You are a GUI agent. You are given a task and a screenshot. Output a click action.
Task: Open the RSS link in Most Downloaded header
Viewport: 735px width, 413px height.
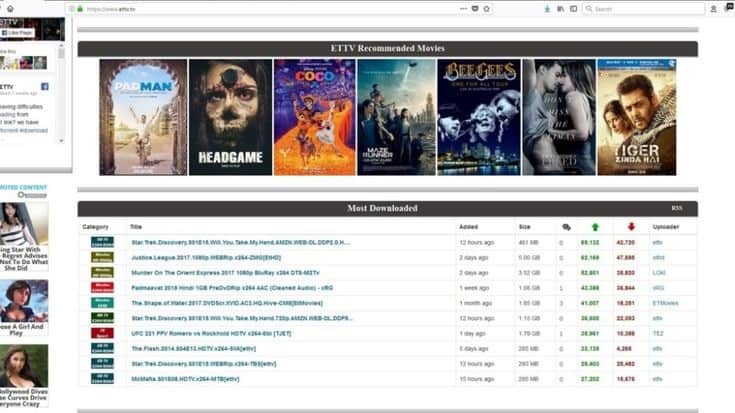point(676,208)
